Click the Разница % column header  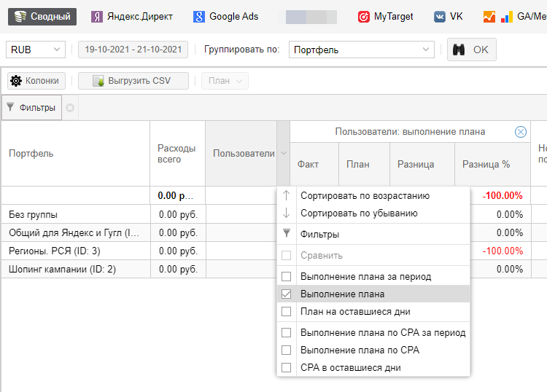click(x=492, y=164)
